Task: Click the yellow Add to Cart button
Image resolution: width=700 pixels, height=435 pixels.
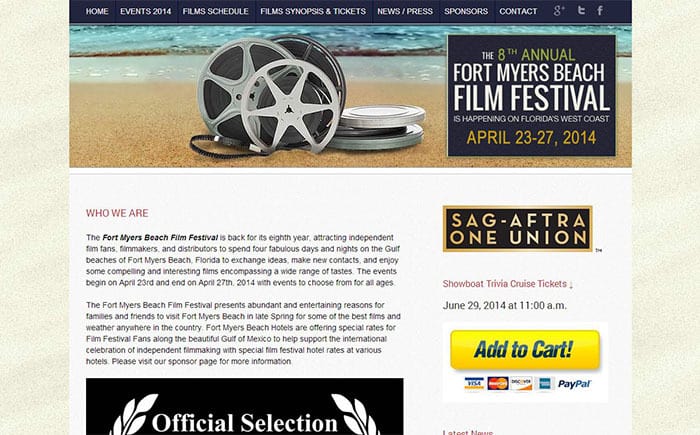Action: (x=525, y=350)
